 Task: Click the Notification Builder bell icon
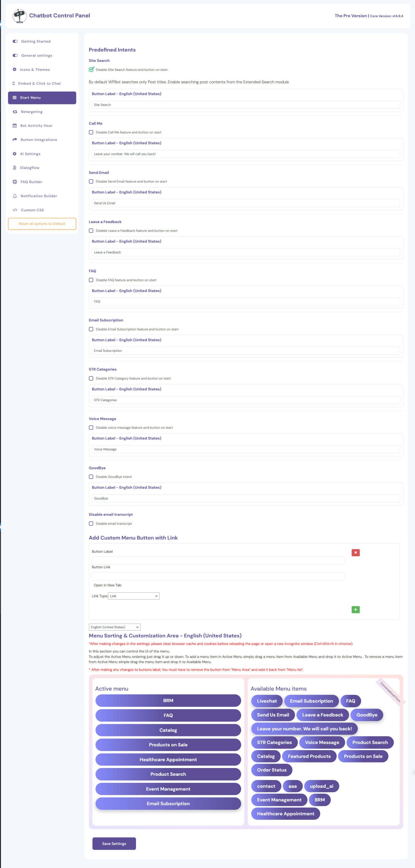coord(15,196)
